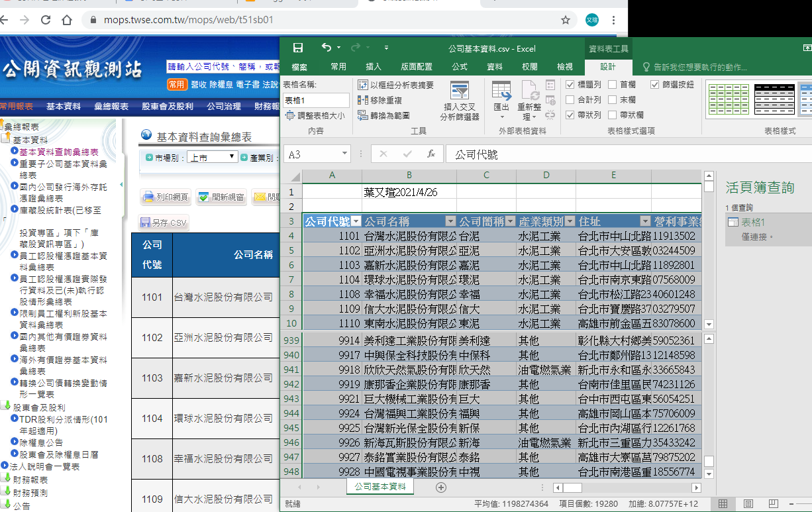Select cell containing 葉又瑄2021/4/26
Image resolution: width=812 pixels, height=512 pixels.
409,192
